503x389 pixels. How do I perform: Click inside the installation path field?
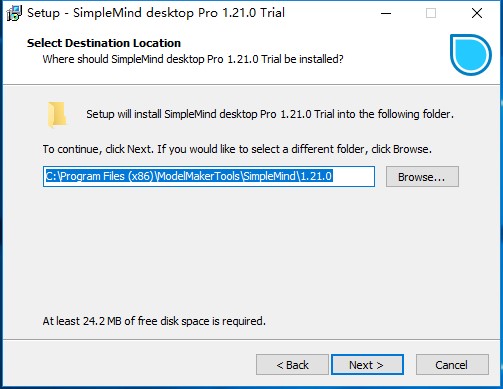[x=209, y=176]
